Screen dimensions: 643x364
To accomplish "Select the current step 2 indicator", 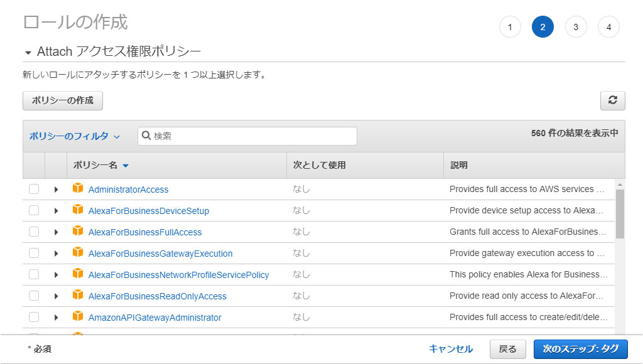I will pos(543,26).
